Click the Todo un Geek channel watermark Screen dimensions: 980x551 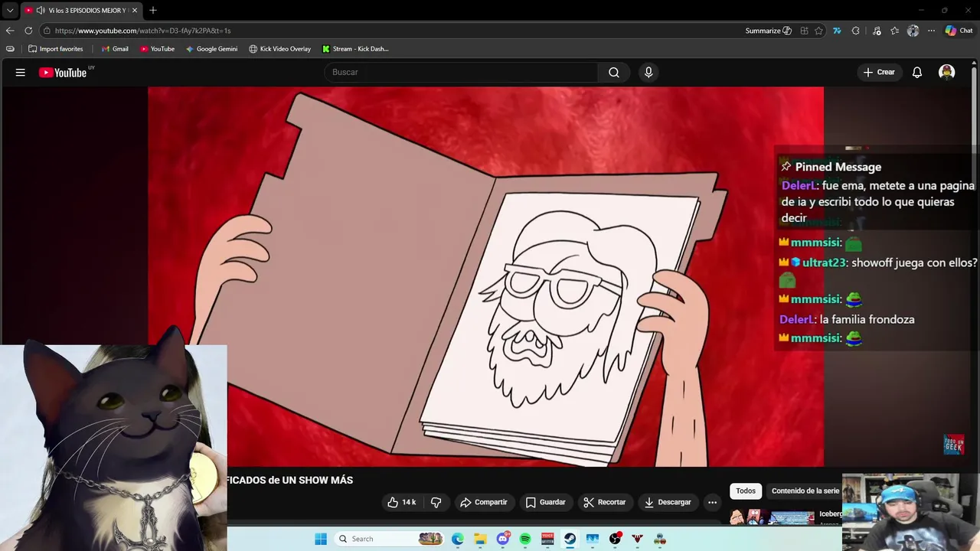click(953, 444)
